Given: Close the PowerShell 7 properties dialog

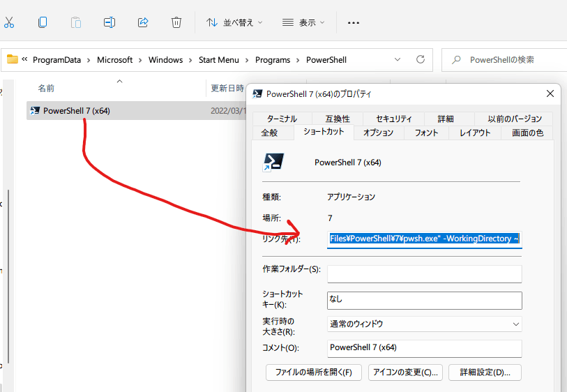Looking at the screenshot, I should [x=550, y=93].
